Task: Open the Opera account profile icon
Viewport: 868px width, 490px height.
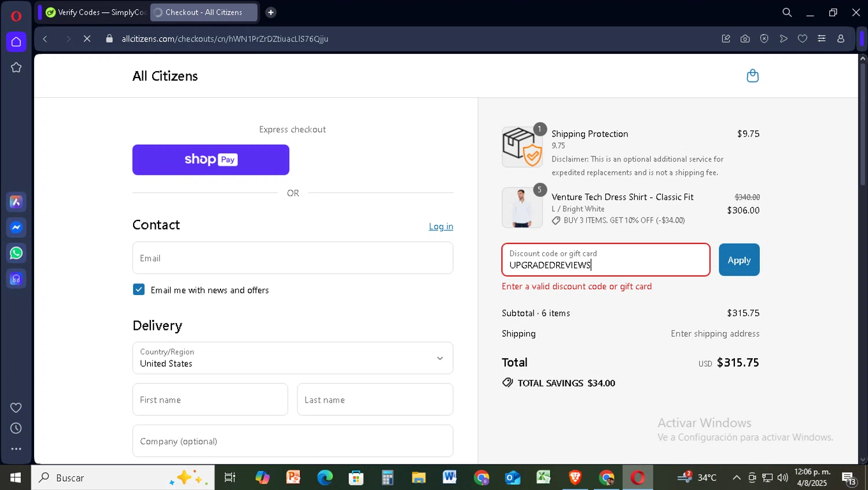Action: (841, 39)
